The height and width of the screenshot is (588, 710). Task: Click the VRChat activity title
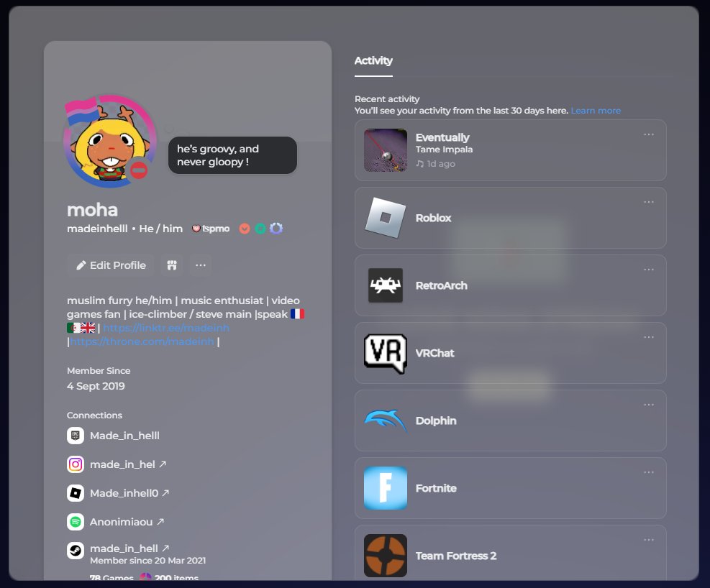point(434,353)
